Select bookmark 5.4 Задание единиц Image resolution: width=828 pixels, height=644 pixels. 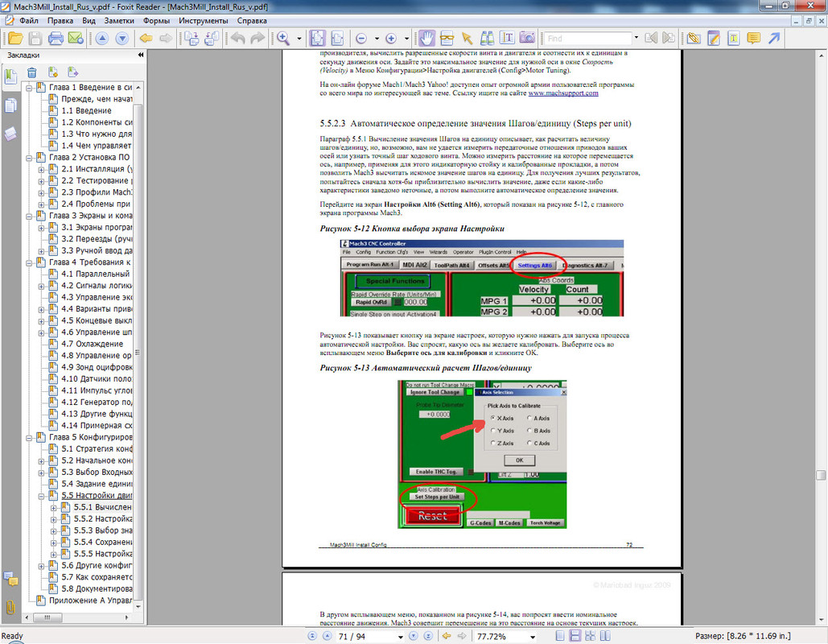[97, 484]
